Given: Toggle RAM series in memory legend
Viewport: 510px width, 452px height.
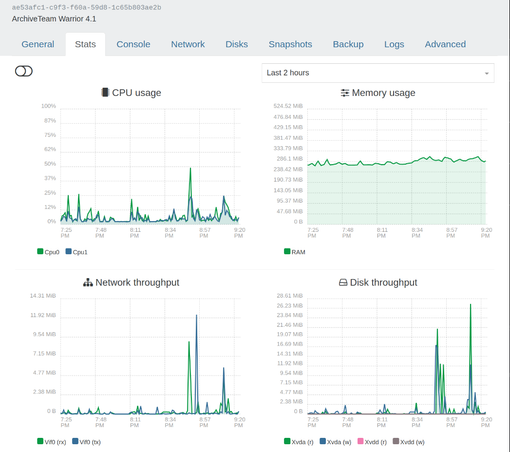Looking at the screenshot, I should pos(295,252).
